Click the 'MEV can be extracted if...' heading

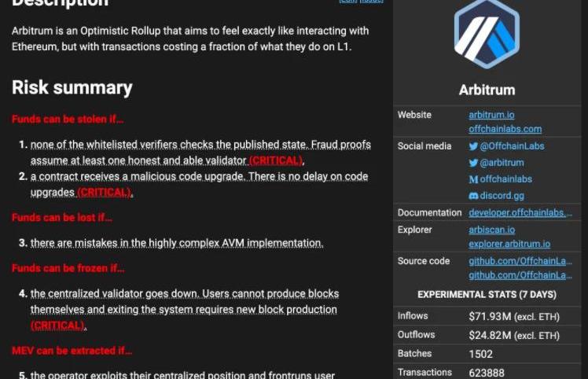(x=72, y=351)
